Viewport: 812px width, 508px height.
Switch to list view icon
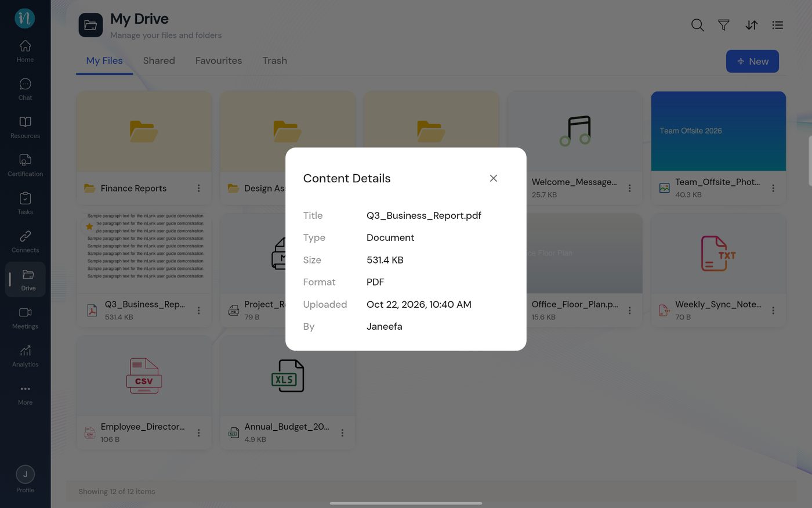pyautogui.click(x=778, y=25)
